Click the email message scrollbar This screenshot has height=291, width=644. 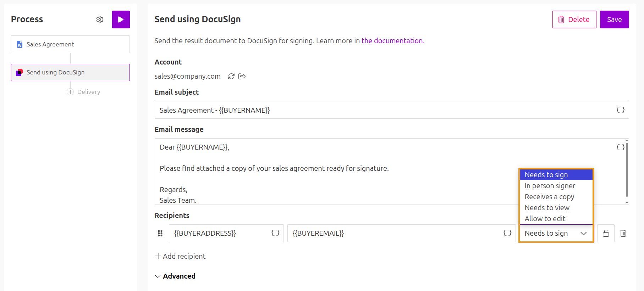pos(627,170)
